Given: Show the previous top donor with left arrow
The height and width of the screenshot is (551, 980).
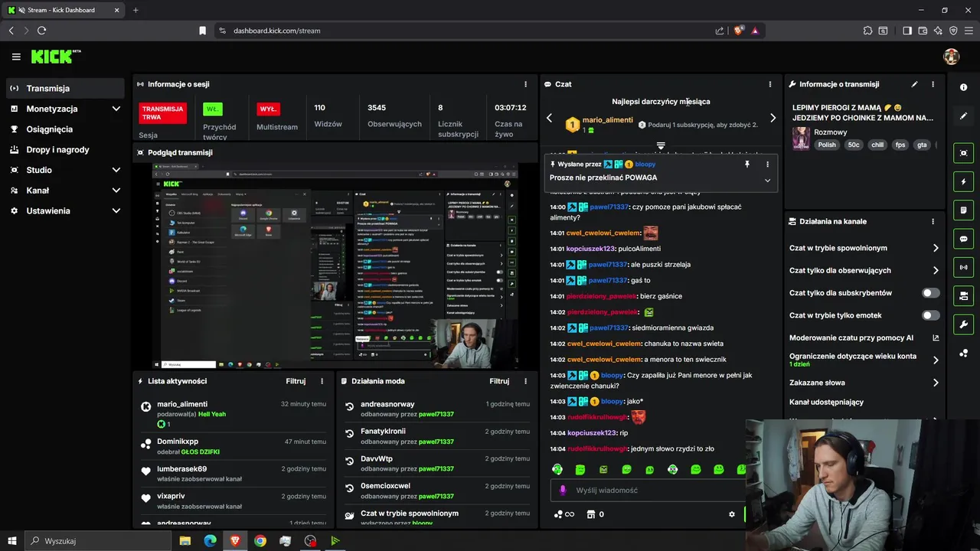Looking at the screenshot, I should pos(549,118).
